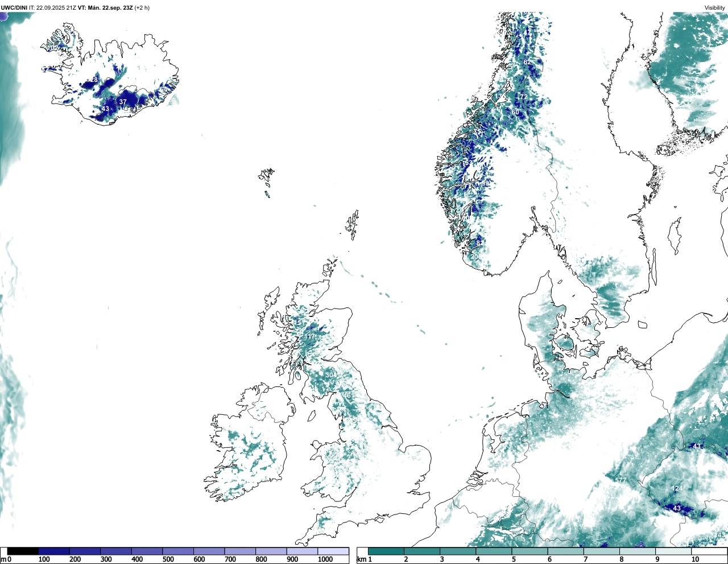728x564 pixels.
Task: Click the 'km' unit label of the legend
Action: [x=362, y=559]
